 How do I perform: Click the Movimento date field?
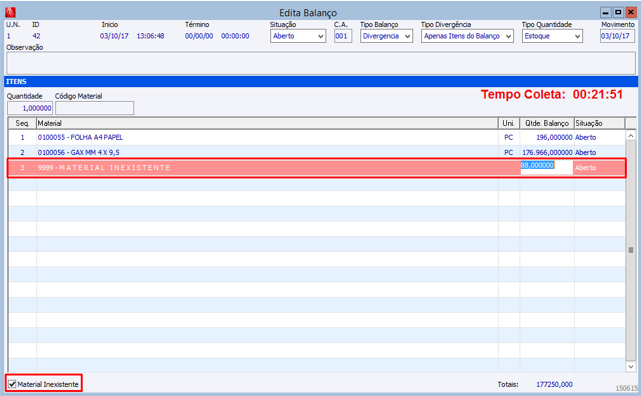coord(617,36)
